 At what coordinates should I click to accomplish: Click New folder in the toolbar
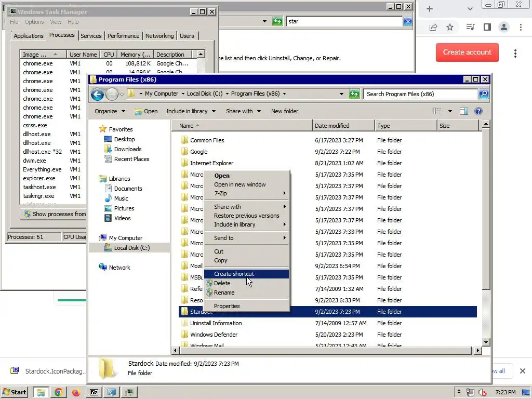[x=285, y=111]
